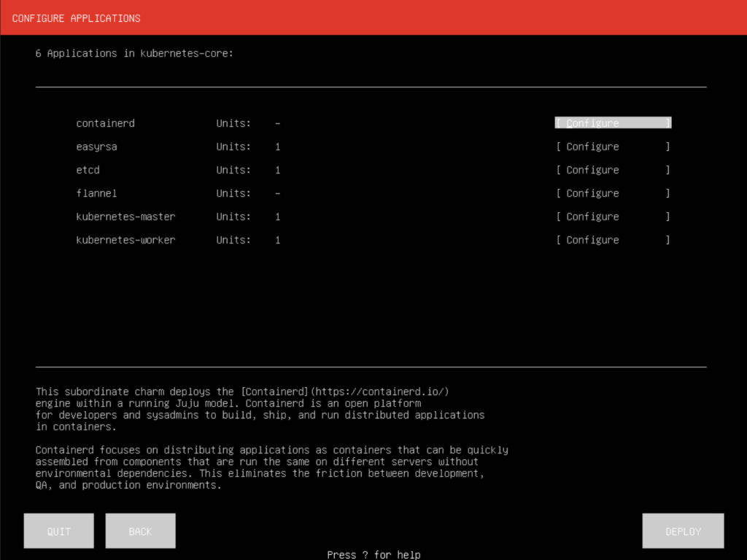
Task: Select the containerd application row
Action: tap(105, 122)
